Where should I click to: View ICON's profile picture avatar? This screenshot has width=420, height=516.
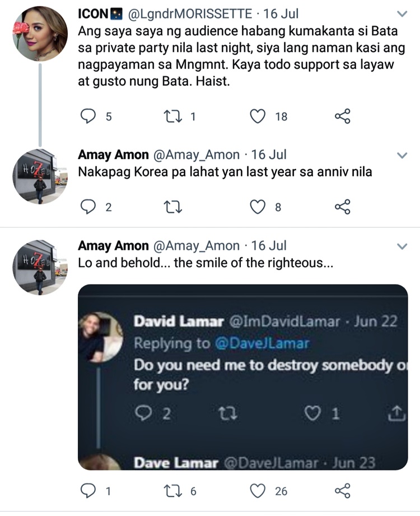(40, 34)
